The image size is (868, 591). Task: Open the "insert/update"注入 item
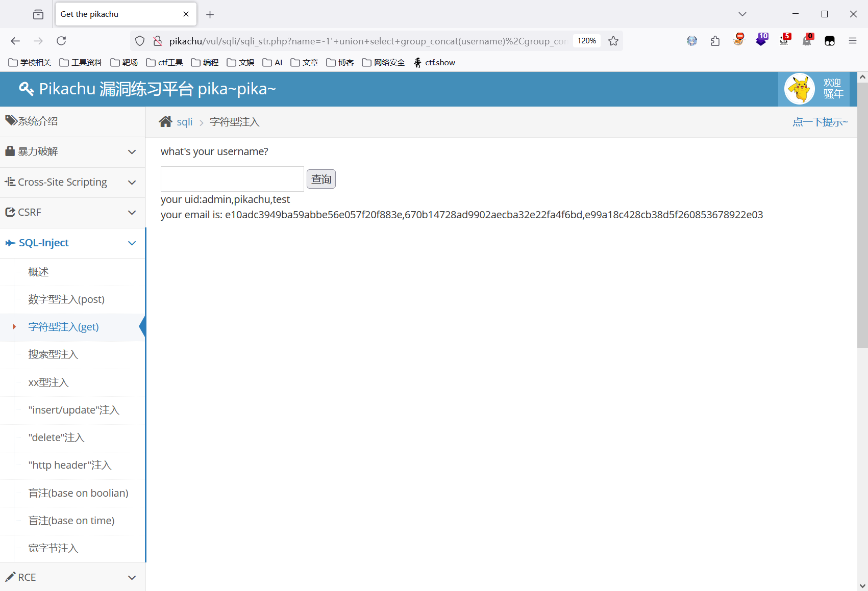tap(72, 410)
